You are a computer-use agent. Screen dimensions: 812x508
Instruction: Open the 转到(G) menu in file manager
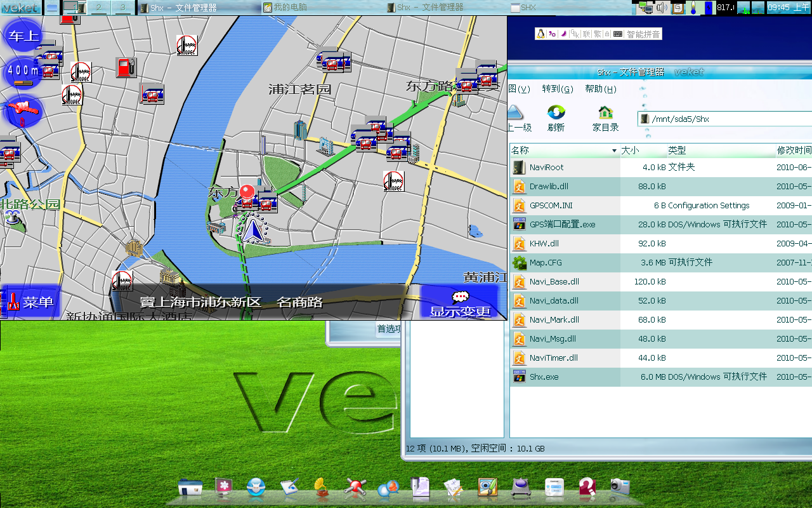pyautogui.click(x=558, y=89)
